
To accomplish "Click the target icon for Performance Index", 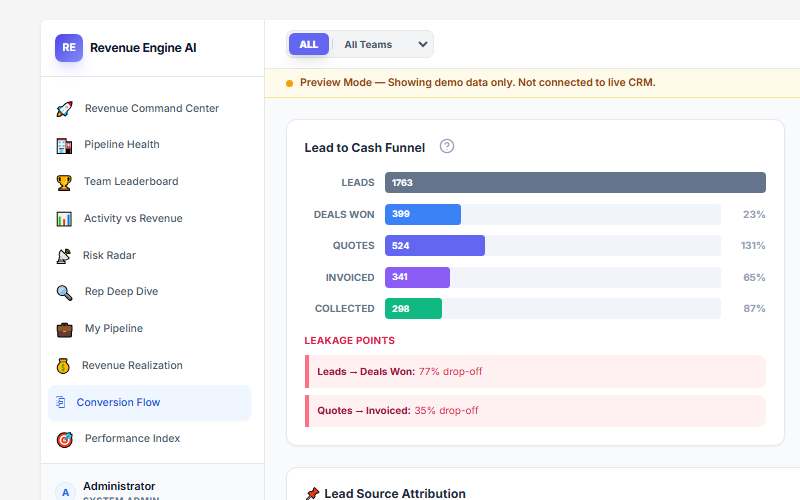I will [x=64, y=439].
